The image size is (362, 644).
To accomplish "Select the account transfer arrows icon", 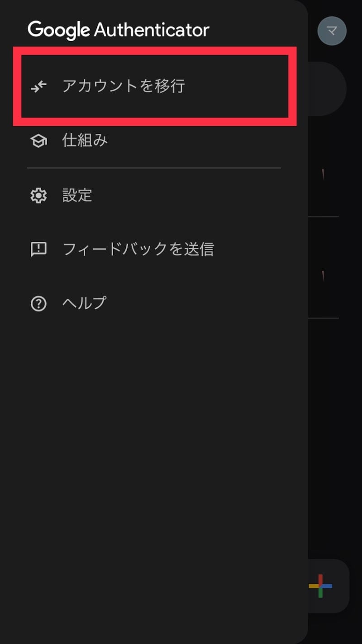I will click(39, 86).
